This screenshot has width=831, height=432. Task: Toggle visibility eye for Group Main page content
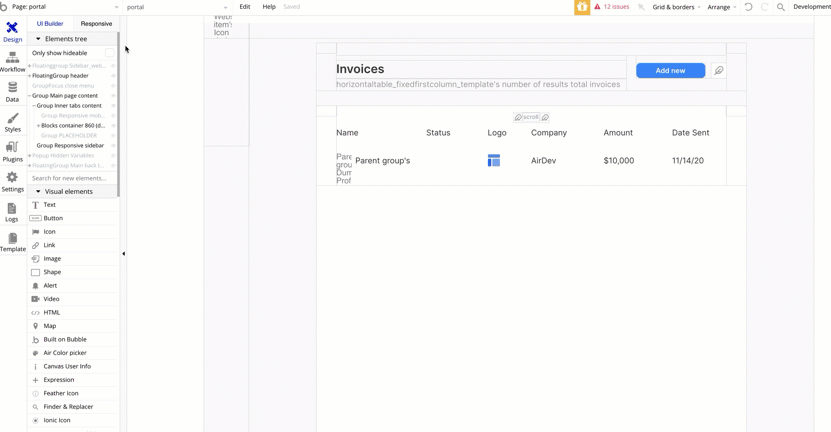click(113, 96)
